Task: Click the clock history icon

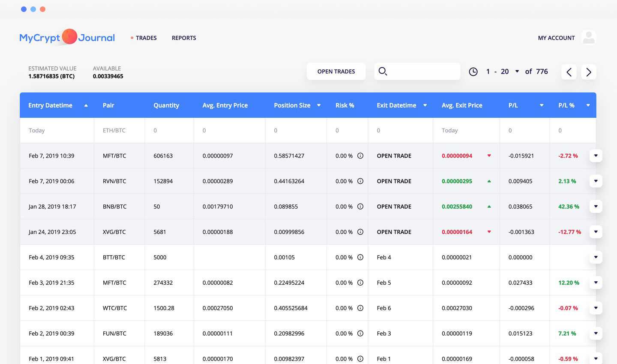Action: click(473, 72)
